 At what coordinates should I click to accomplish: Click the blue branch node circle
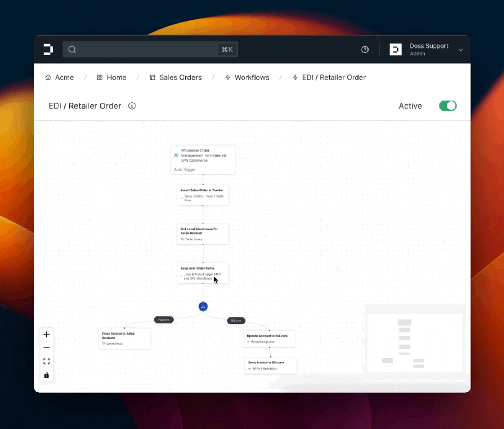[203, 306]
